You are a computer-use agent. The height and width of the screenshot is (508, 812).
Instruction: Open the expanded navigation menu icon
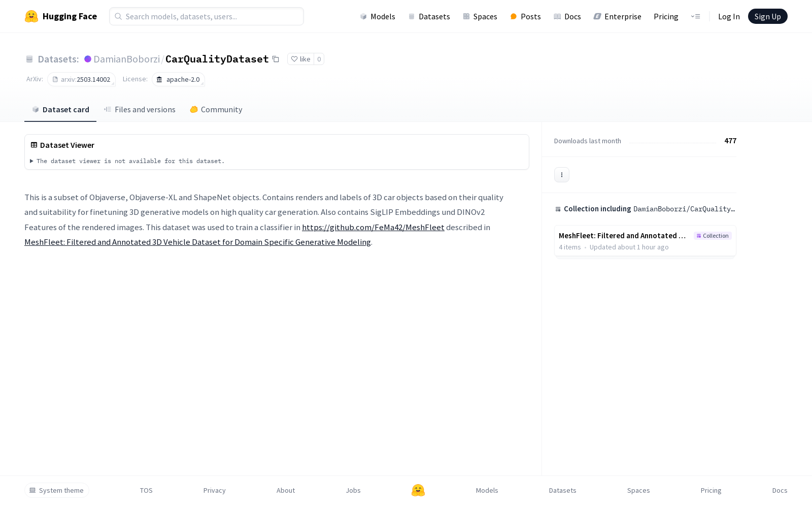(x=695, y=16)
